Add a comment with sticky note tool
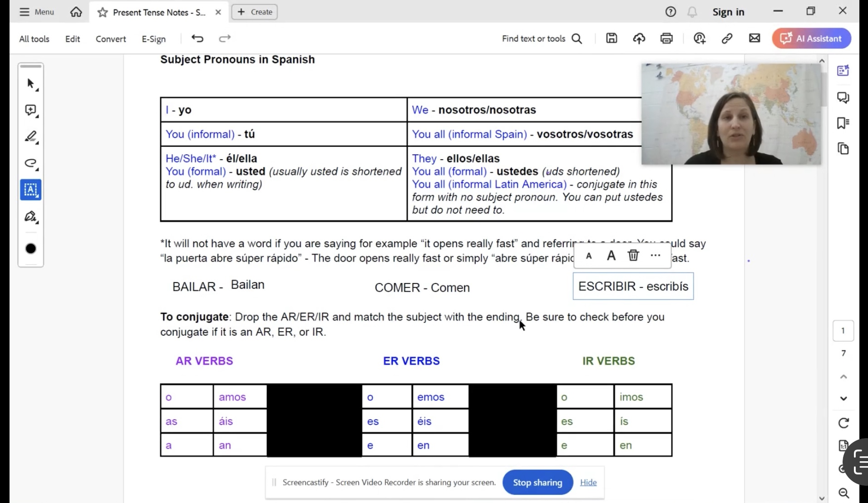 pos(31,110)
